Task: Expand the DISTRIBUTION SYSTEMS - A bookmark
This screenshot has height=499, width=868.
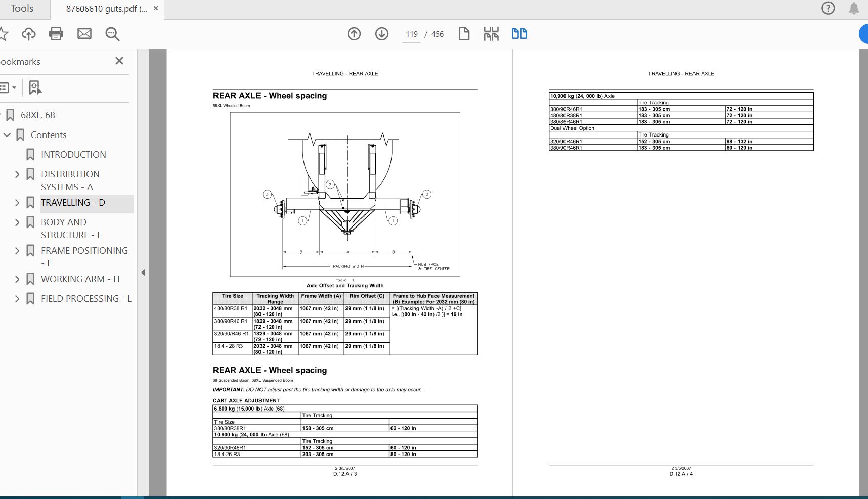Action: coord(17,174)
